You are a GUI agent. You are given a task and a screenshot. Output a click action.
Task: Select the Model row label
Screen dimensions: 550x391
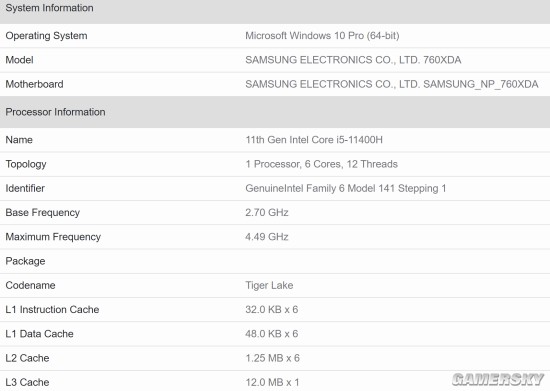(19, 60)
